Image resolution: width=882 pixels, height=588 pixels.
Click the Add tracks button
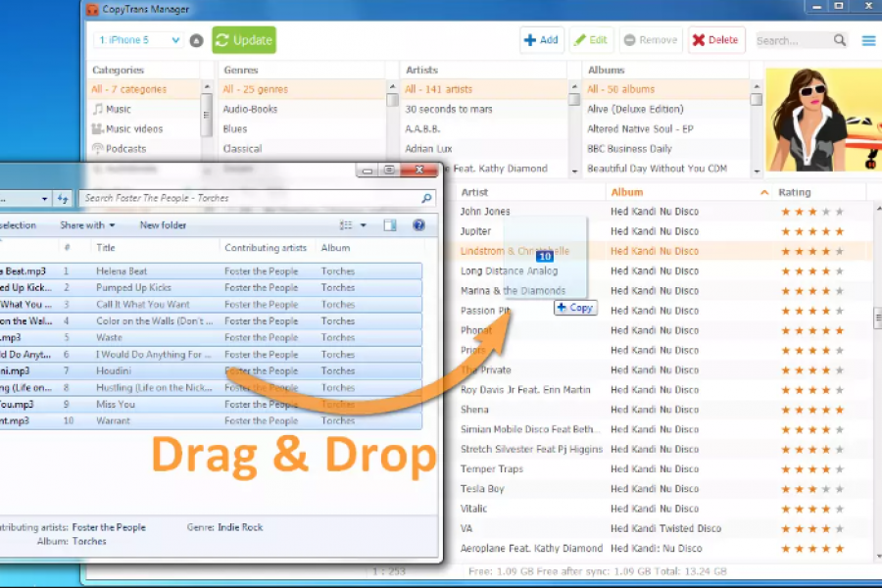point(541,40)
